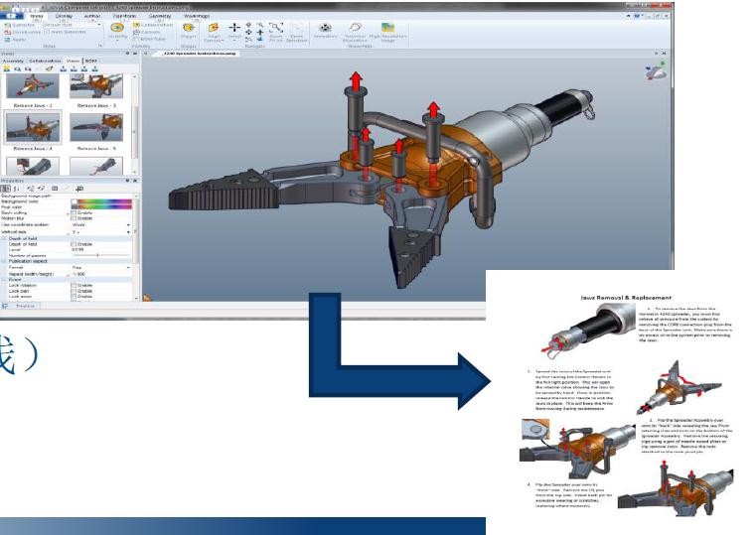
Task: Select the Remove Jaws - 4 view thumbnail
Action: point(33,130)
